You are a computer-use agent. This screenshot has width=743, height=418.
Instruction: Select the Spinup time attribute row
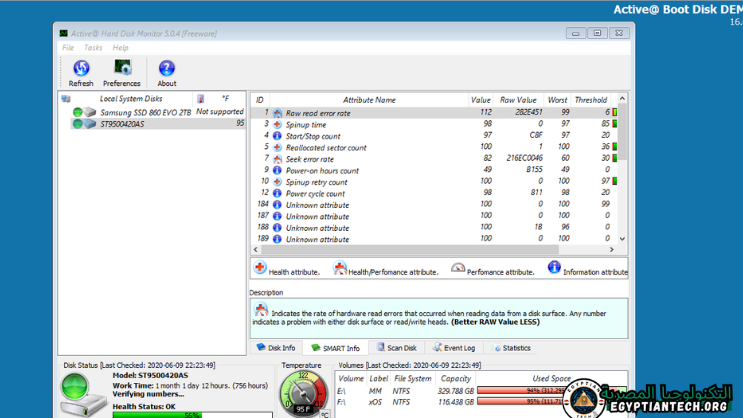tap(434, 124)
